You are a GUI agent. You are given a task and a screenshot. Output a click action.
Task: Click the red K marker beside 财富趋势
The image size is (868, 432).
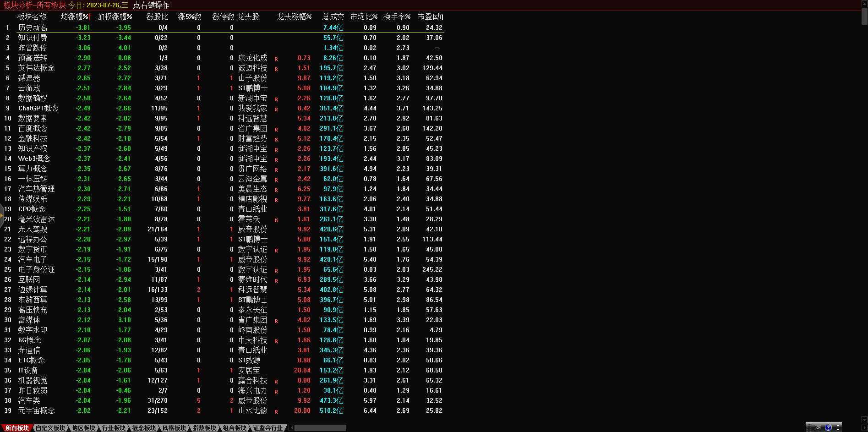(x=276, y=140)
